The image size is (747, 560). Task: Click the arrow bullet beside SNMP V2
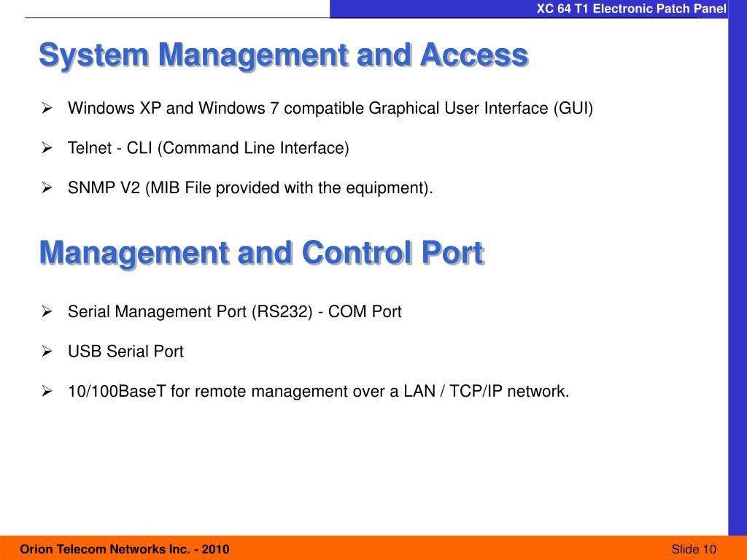coord(47,187)
